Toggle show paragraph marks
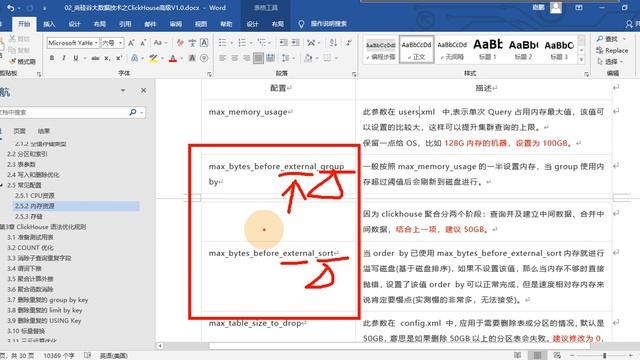The height and width of the screenshot is (360, 640). point(349,42)
